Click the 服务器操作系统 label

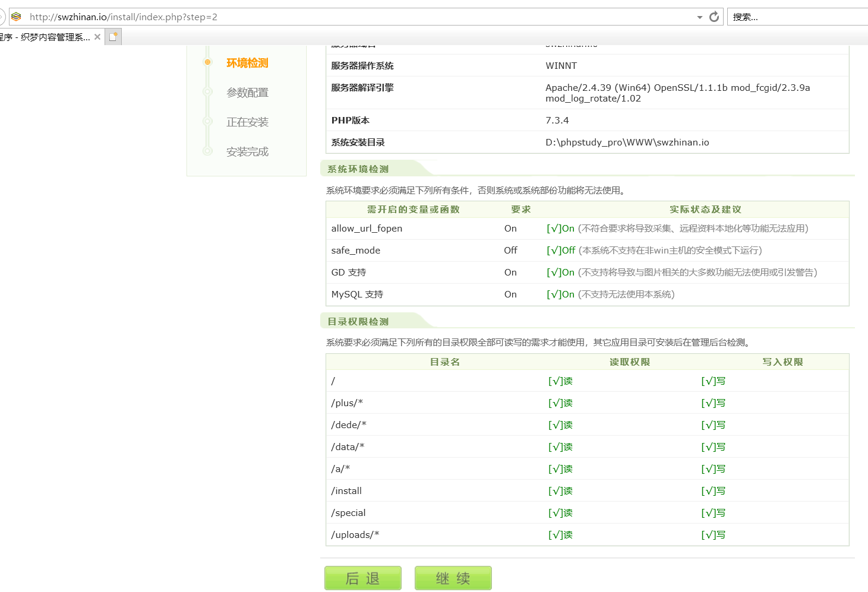362,66
